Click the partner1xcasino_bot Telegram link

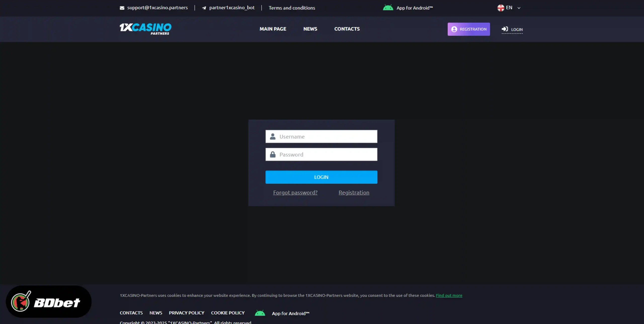pyautogui.click(x=232, y=8)
